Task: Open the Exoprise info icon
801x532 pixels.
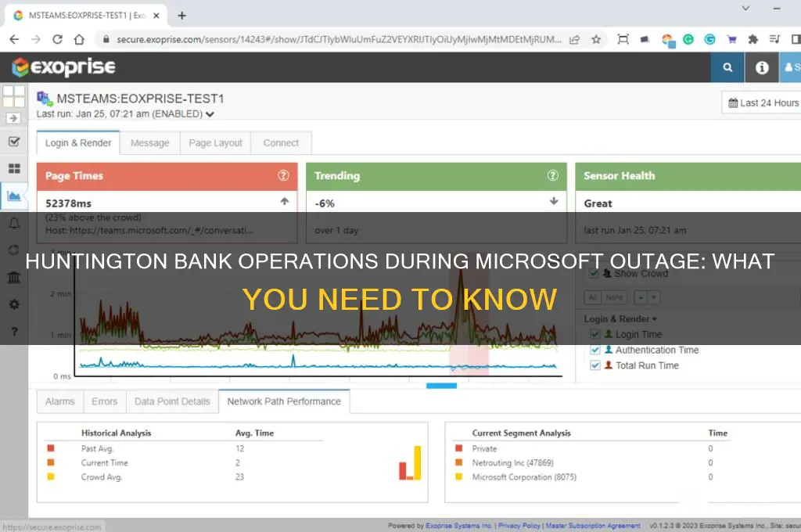Action: tap(762, 67)
